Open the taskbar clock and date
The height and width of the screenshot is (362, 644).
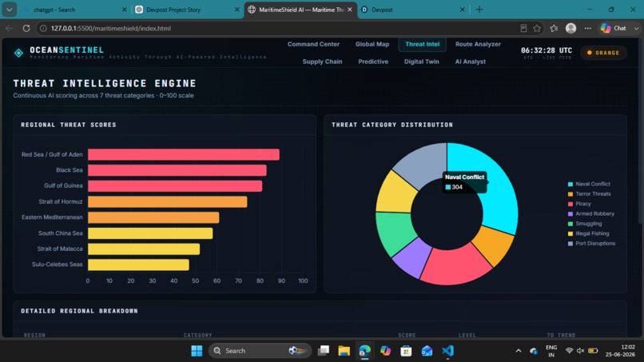tap(620, 351)
